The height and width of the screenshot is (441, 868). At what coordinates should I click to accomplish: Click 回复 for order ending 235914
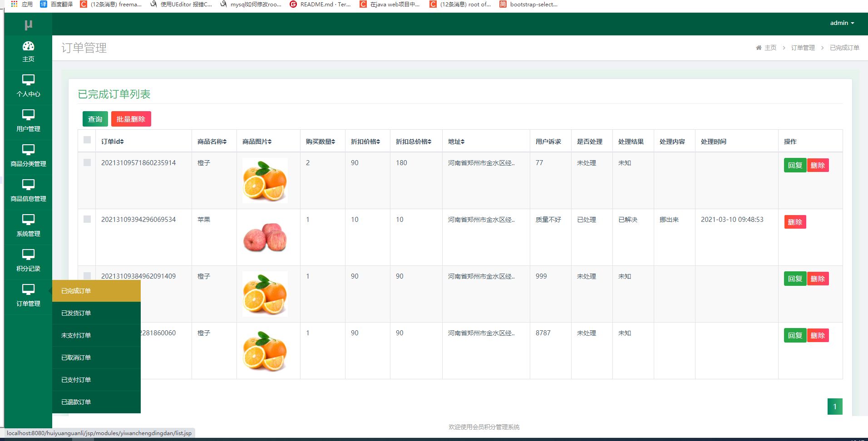795,165
